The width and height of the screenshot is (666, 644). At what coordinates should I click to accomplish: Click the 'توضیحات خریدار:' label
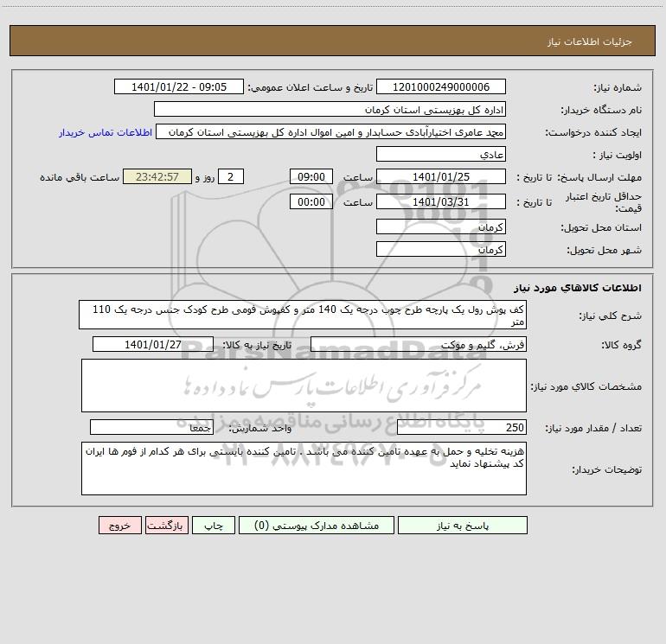click(607, 469)
